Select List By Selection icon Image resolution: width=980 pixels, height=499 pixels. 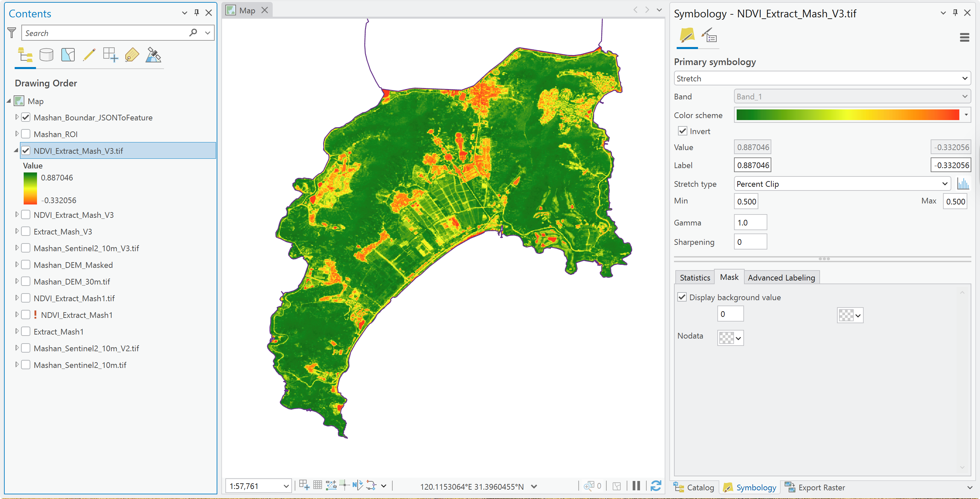tap(68, 55)
